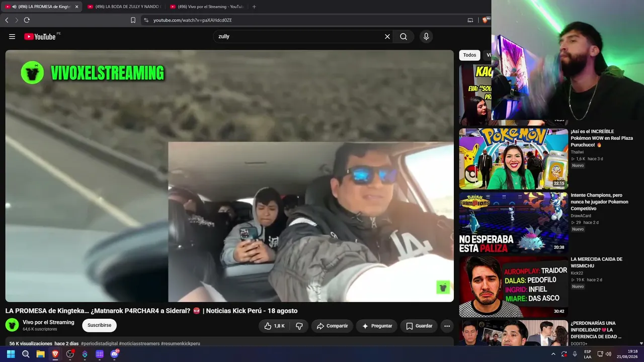The width and height of the screenshot is (644, 362).
Task: Subscribe with the Suscribirse button
Action: 99,325
